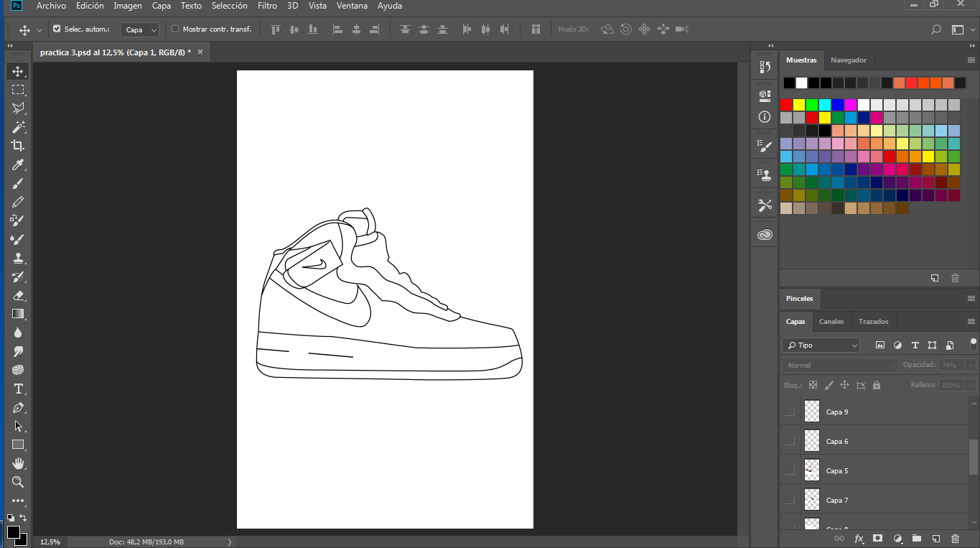Screen dimensions: 980x548
Task: Add a layer mask
Action: (877, 538)
